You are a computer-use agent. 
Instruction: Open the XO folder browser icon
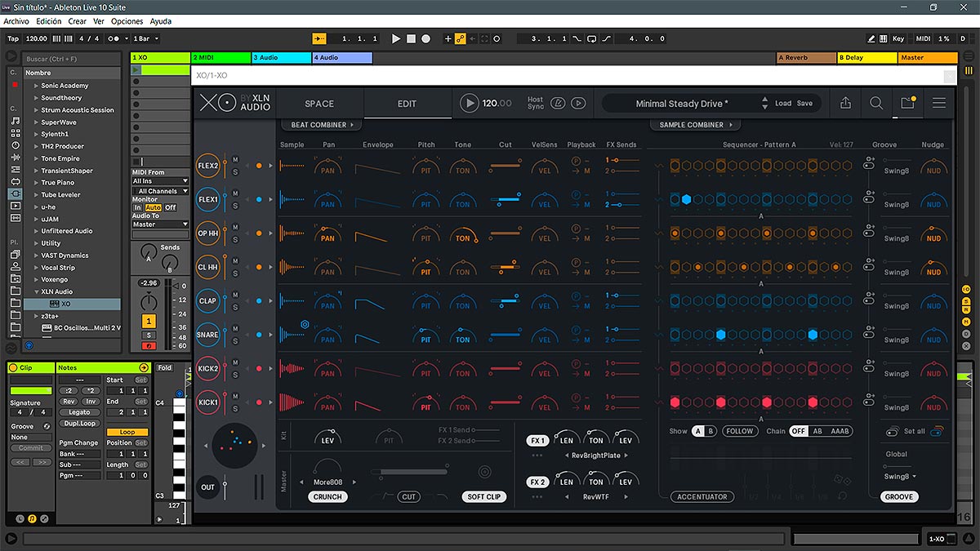tap(907, 104)
